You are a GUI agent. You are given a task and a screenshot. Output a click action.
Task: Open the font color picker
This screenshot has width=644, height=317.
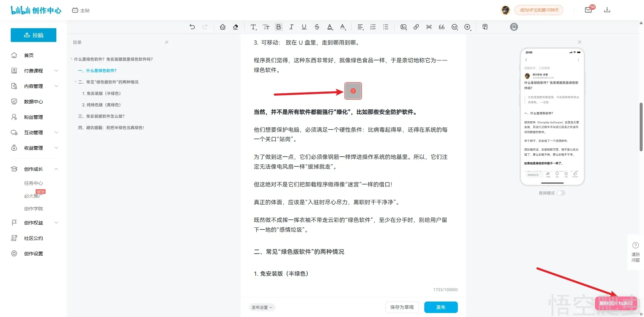click(330, 27)
